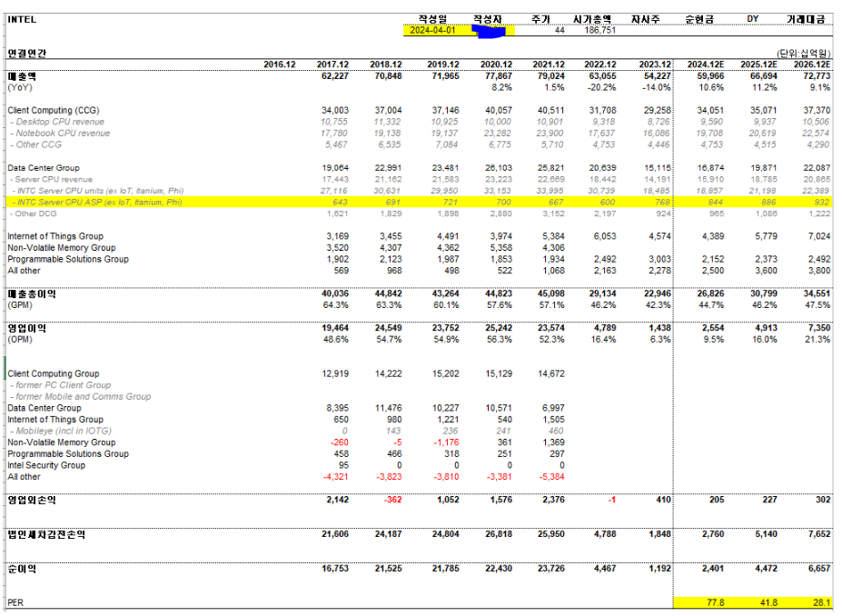Click the OPM value 6.3%
This screenshot has width=842, height=616.
[x=660, y=340]
